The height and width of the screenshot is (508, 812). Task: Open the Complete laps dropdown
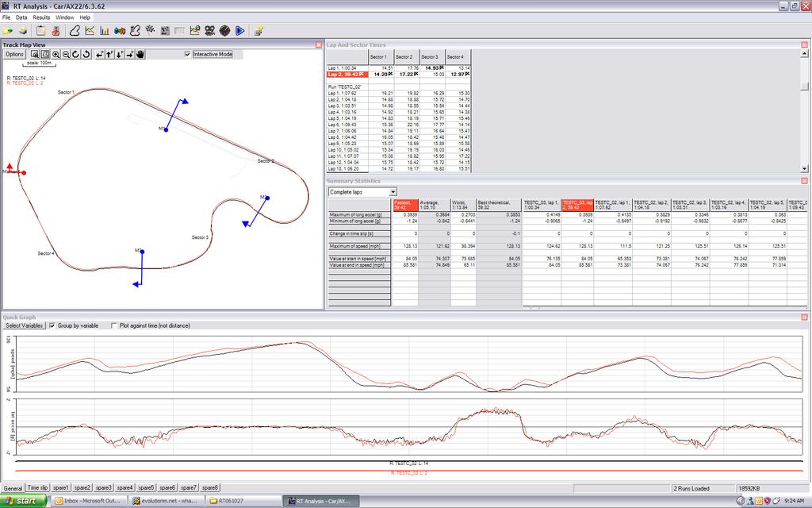point(362,191)
